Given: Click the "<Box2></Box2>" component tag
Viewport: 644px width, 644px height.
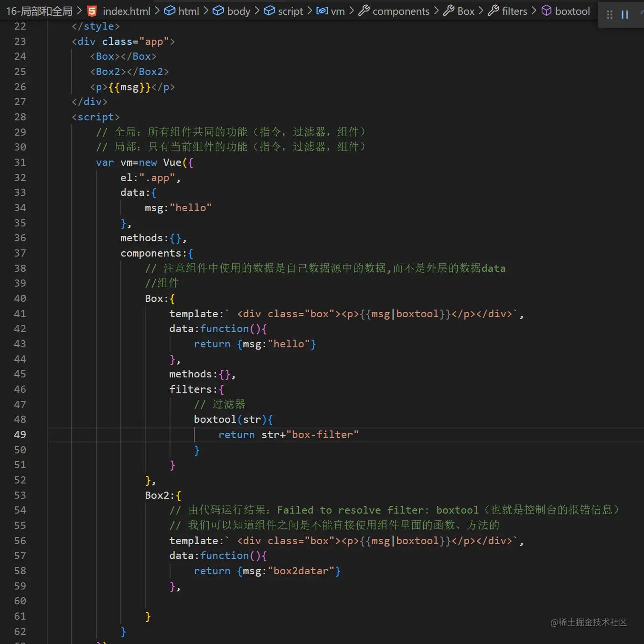Looking at the screenshot, I should click(x=129, y=72).
